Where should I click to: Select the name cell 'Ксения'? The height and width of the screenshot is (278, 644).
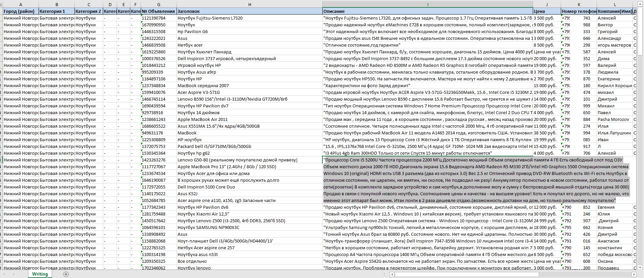click(x=615, y=227)
